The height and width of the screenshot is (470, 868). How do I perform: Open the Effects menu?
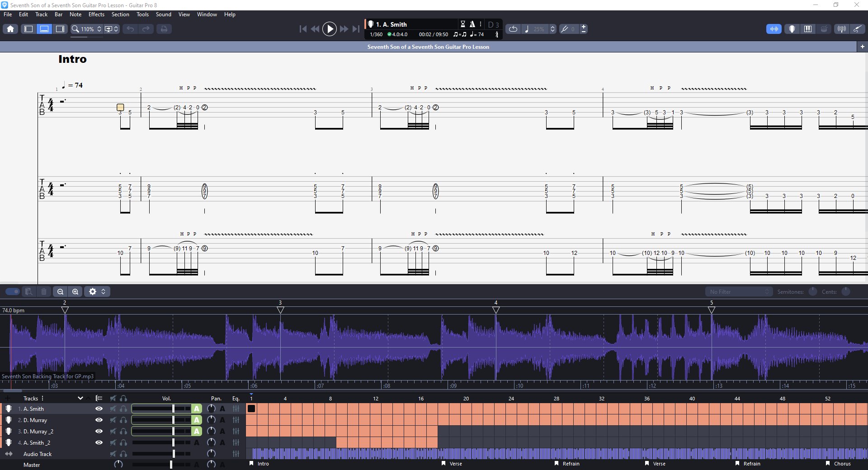click(x=96, y=14)
